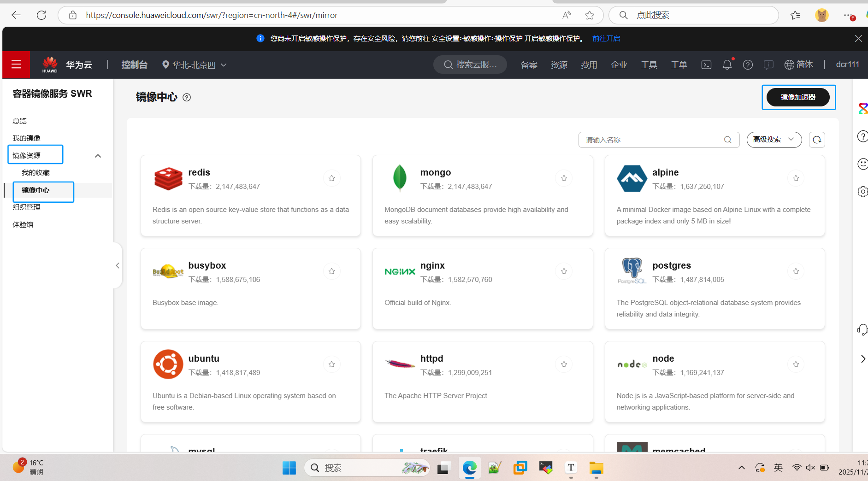Open 费用 in top navigation
The image size is (868, 481).
click(589, 65)
